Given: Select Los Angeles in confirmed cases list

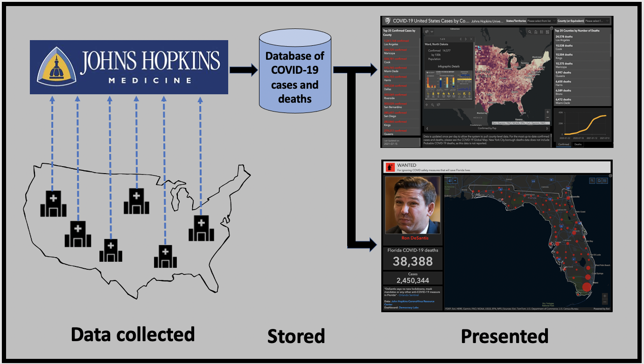Looking at the screenshot, I should [x=401, y=42].
